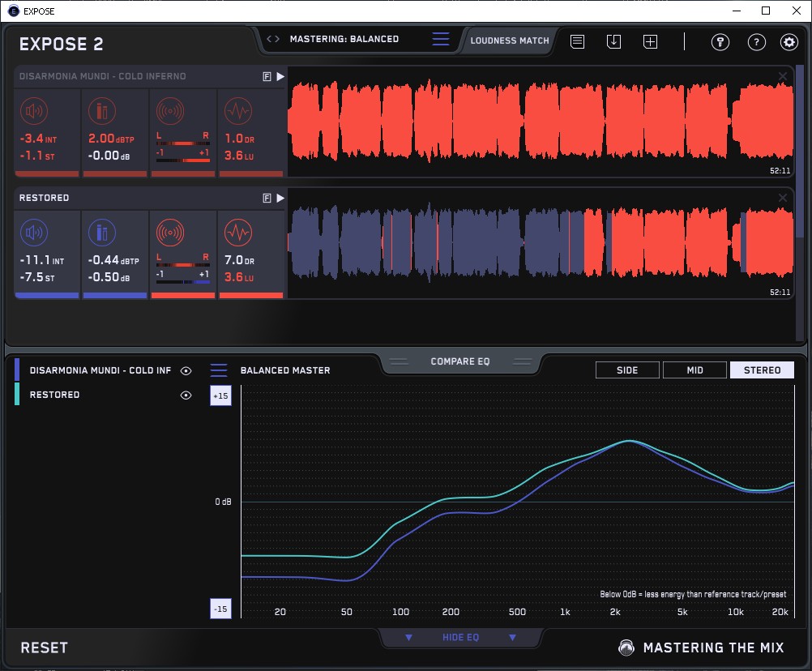The image size is (812, 671).
Task: Collapse the panel with Hide EQ
Action: [x=460, y=638]
